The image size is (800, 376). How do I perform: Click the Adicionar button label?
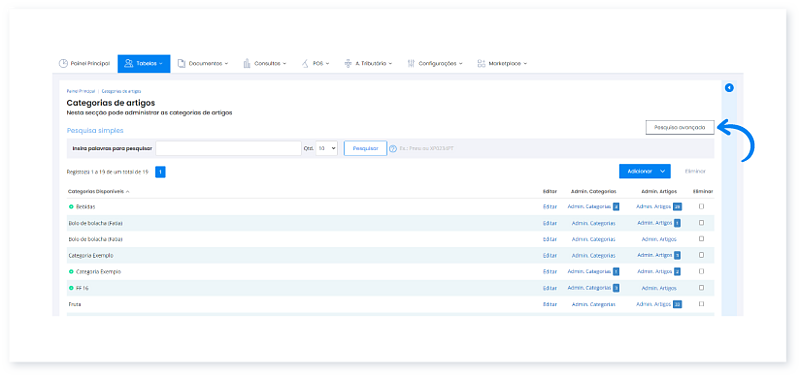[x=639, y=171]
